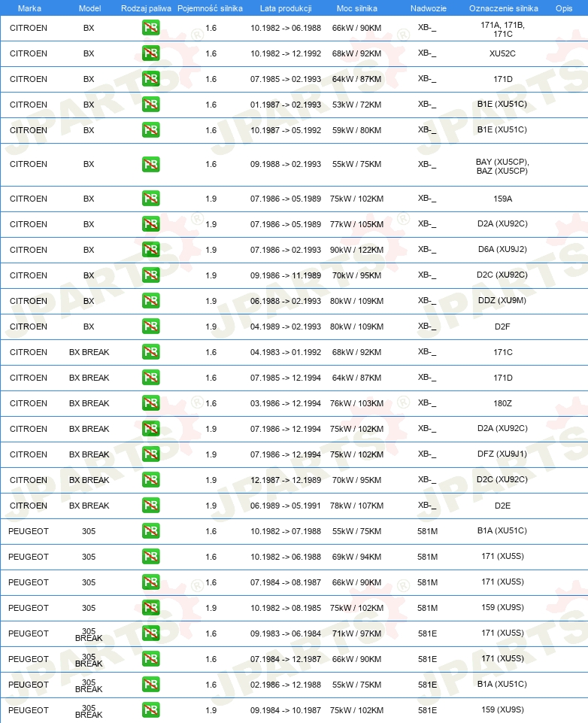The height and width of the screenshot is (723, 588).
Task: Click date range 03.1986 -> 12.1994
Action: click(286, 403)
